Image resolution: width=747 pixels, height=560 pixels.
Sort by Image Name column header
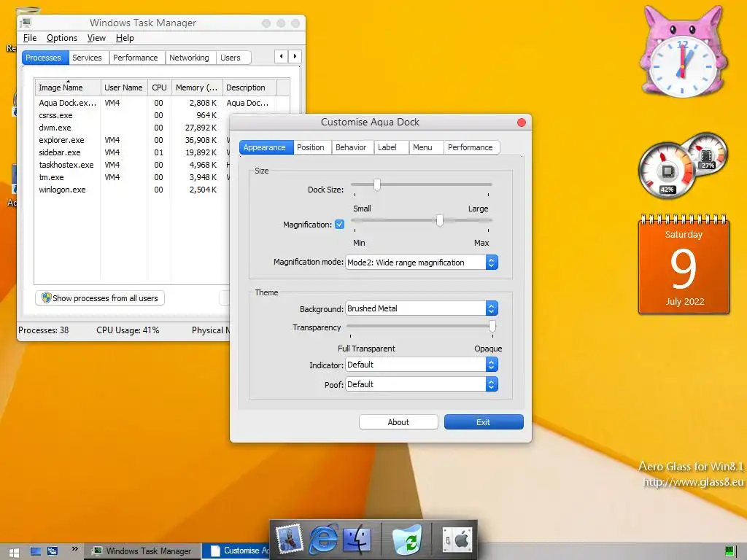(67, 87)
